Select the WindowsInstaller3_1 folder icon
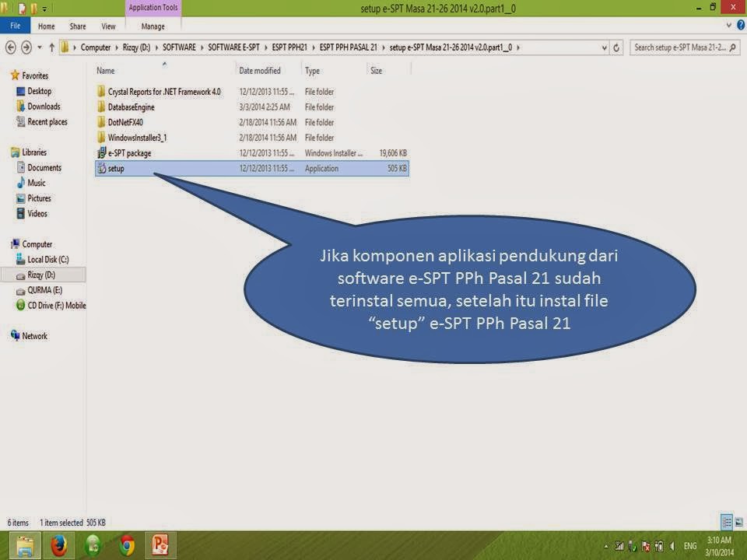Image resolution: width=747 pixels, height=560 pixels. coord(101,137)
